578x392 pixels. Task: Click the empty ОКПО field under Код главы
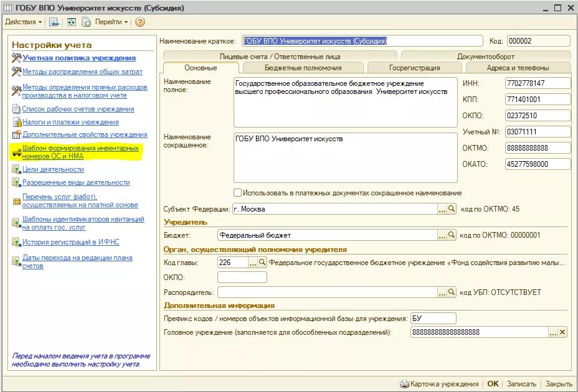pos(242,278)
